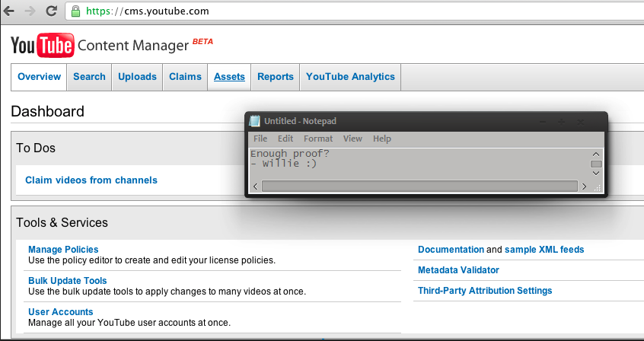Minimize the Notepad window
The width and height of the screenshot is (644, 341).
543,122
